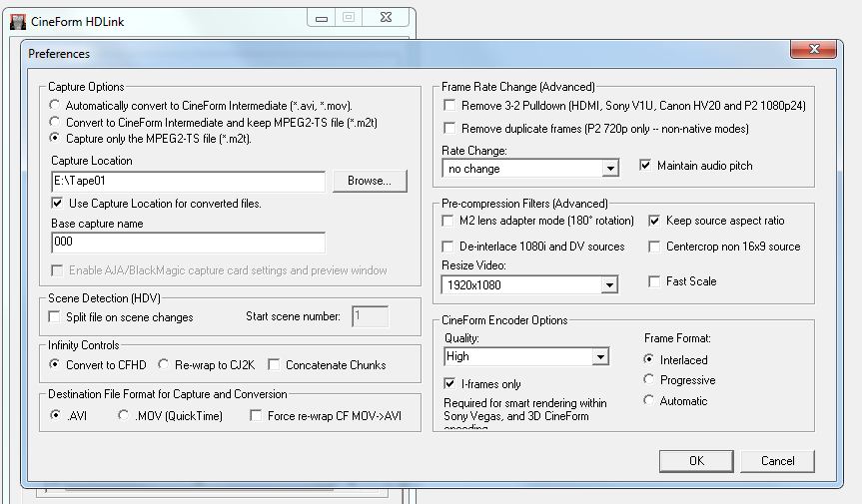Image resolution: width=862 pixels, height=504 pixels.
Task: Close the CineForm HDLink window
Action: tap(386, 18)
